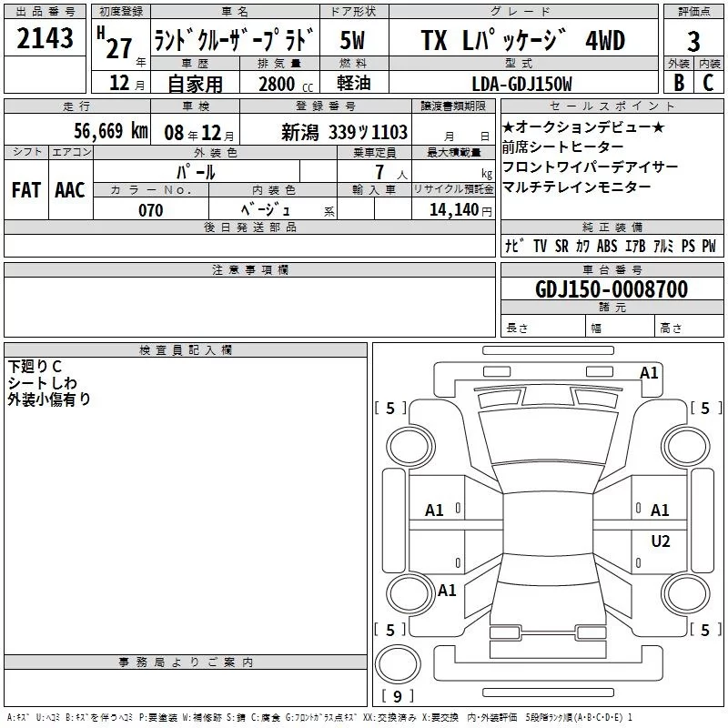Click the lot number 2143

tap(45, 39)
